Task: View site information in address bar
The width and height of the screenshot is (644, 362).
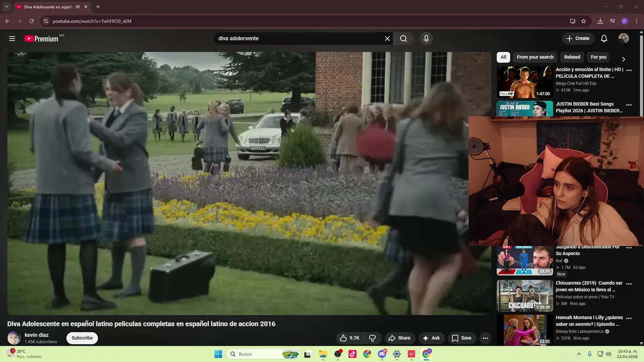Action: [x=45, y=21]
